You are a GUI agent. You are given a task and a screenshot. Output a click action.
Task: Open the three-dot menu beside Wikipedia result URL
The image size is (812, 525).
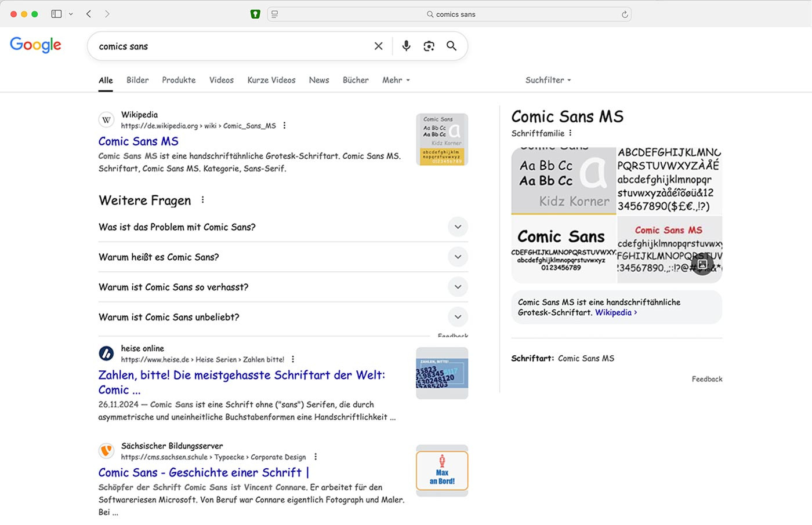[x=284, y=126]
